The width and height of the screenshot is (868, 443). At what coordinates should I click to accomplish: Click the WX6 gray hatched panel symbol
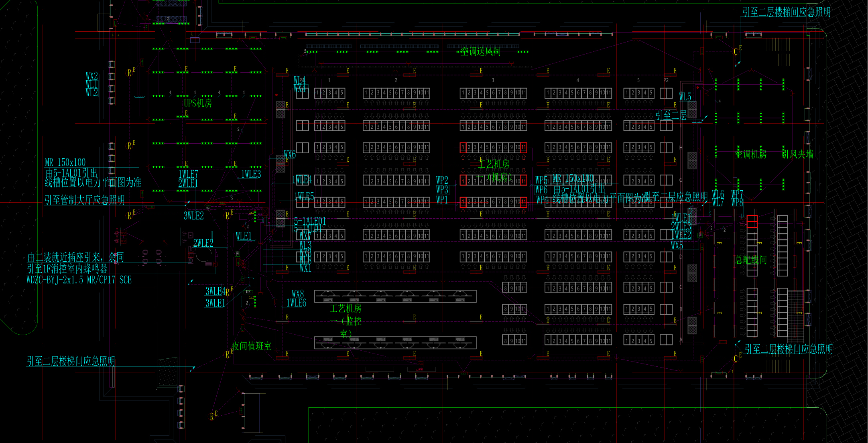click(281, 164)
